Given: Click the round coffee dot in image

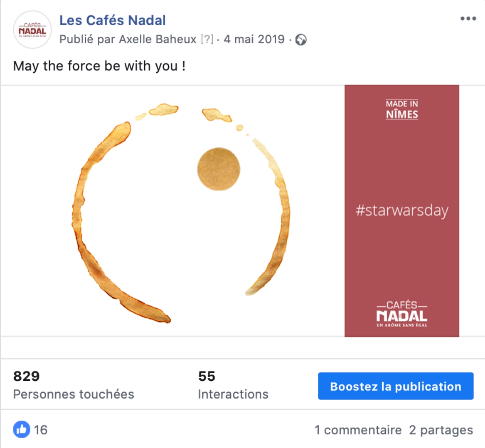Looking at the screenshot, I should [219, 169].
